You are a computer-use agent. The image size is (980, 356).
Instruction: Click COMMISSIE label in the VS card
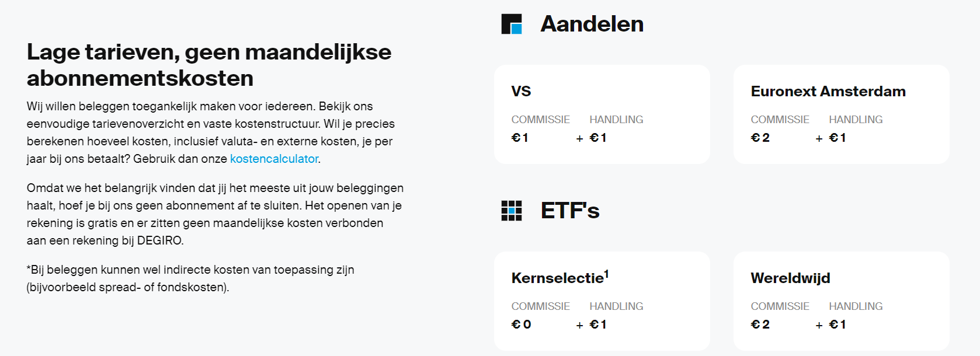pyautogui.click(x=540, y=120)
